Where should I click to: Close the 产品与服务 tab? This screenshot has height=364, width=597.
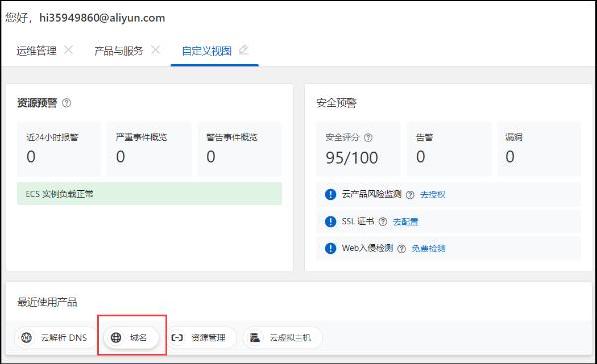155,50
